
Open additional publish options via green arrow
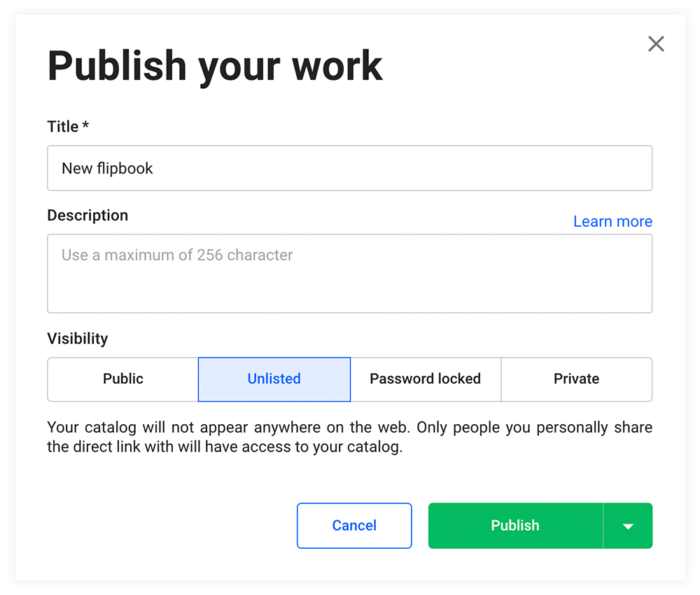(628, 526)
